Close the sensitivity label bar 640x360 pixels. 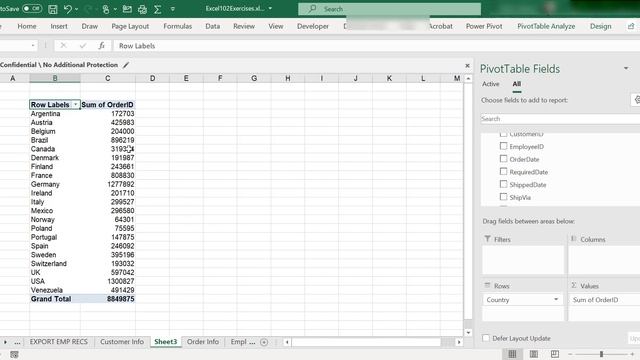tap(467, 65)
